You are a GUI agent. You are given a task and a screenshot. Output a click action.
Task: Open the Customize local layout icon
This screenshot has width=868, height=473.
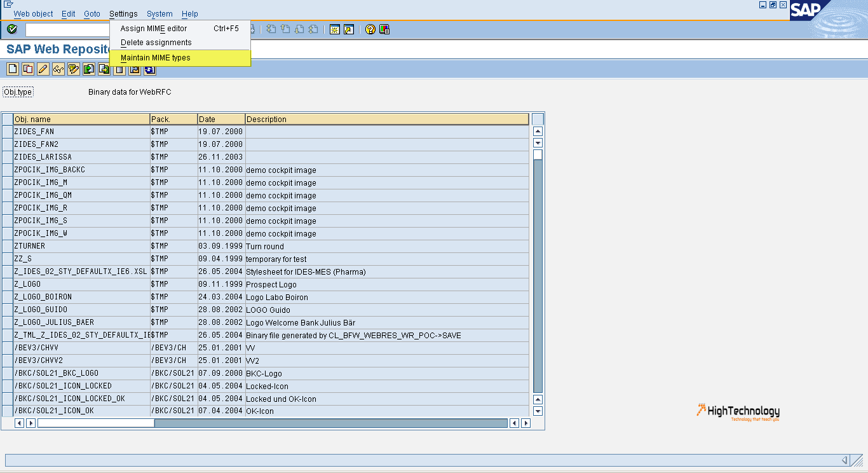pos(384,29)
